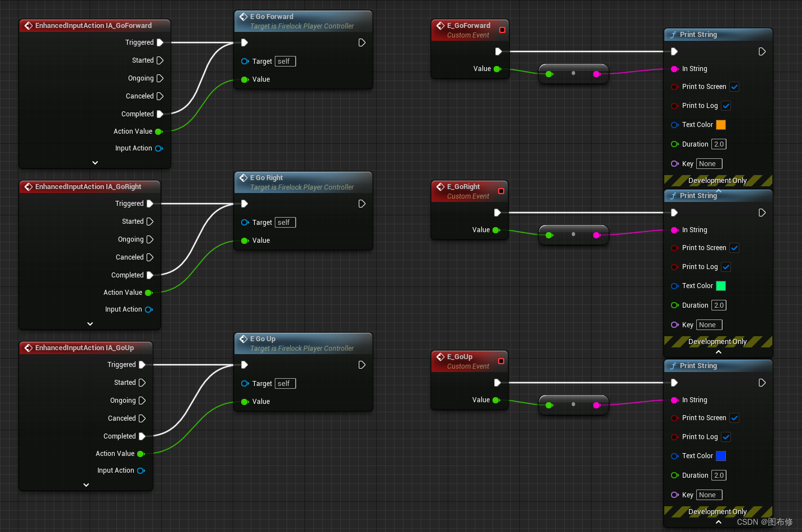Viewport: 802px width, 532px height.
Task: Collapse advanced pins on orange Print String
Action: click(x=719, y=191)
